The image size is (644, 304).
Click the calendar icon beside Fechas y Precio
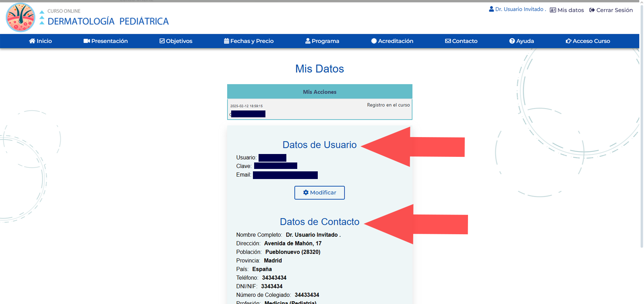click(226, 41)
